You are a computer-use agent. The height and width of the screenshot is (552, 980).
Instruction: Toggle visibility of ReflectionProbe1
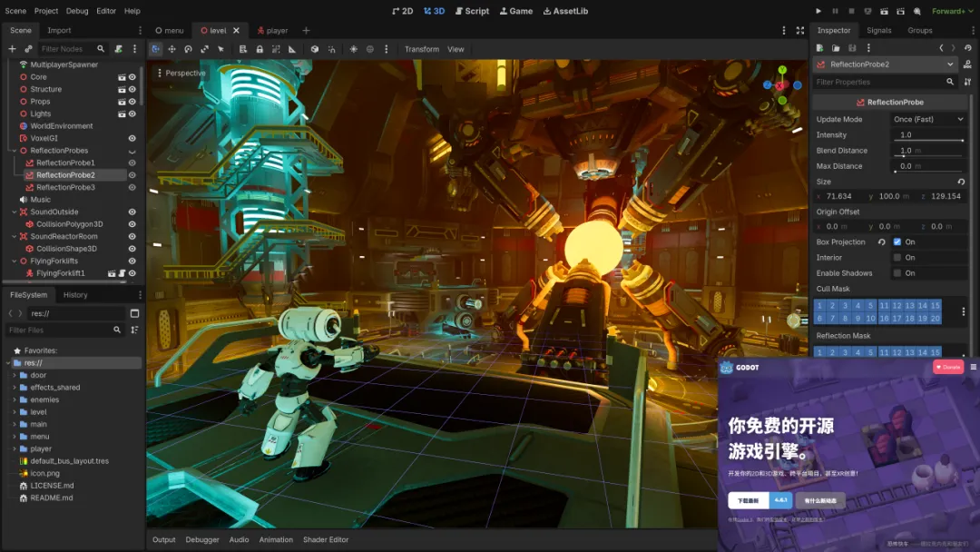click(132, 163)
